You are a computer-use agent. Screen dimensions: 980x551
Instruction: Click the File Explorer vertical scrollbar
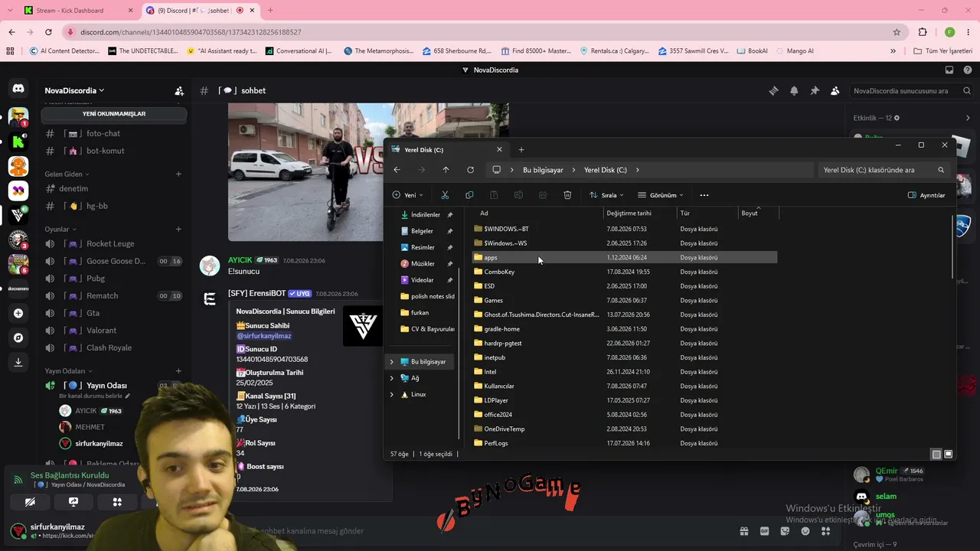[x=953, y=247]
